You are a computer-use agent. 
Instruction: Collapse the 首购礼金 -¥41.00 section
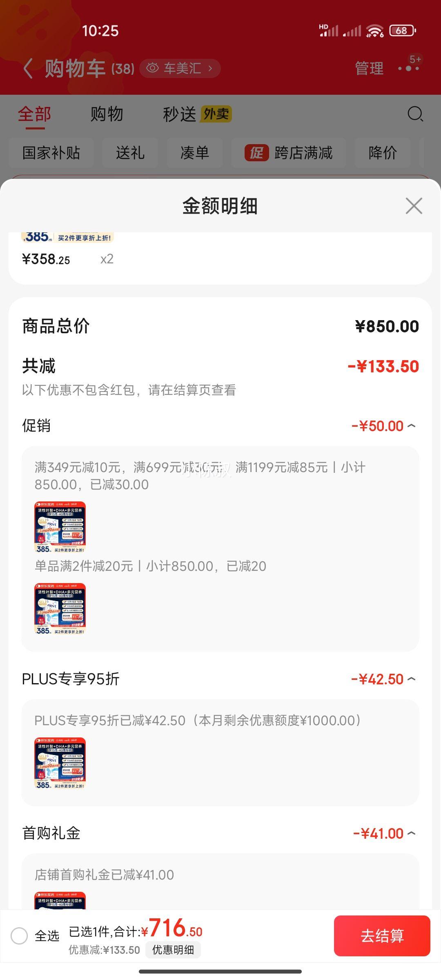[411, 833]
